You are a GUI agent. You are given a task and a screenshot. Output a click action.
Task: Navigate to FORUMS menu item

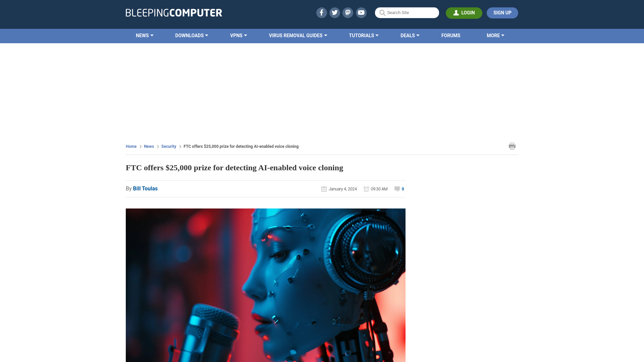coord(451,36)
